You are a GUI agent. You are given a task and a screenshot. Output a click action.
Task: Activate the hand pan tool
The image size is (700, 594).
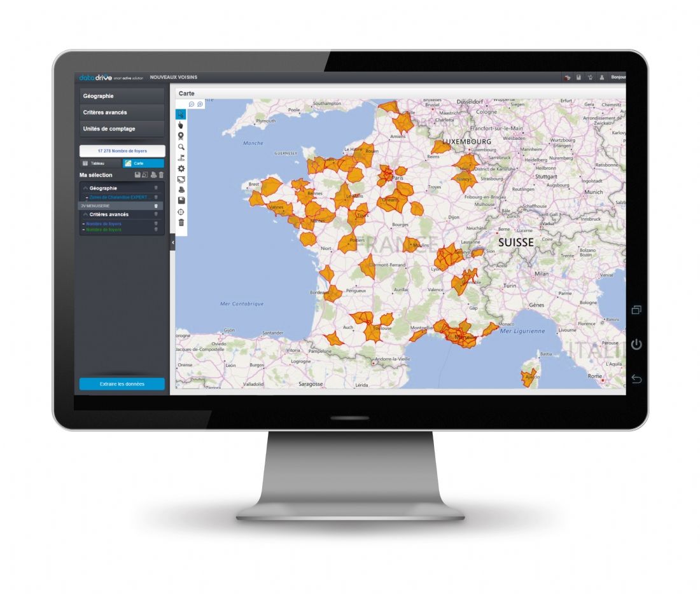(x=181, y=125)
